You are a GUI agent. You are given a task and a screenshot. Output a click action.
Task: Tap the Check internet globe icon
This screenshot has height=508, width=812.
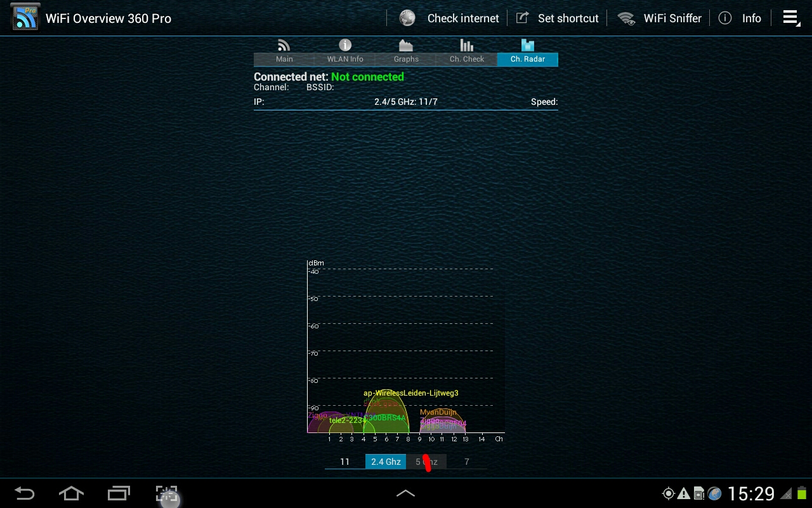(407, 18)
